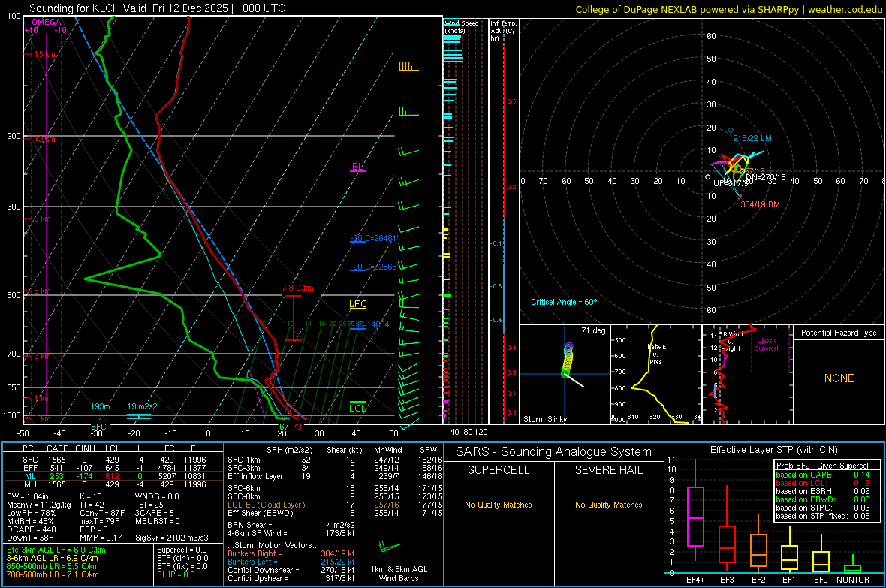This screenshot has height=588, width=886.
Task: Click the Sounding for KLCH title text
Action: click(x=157, y=8)
